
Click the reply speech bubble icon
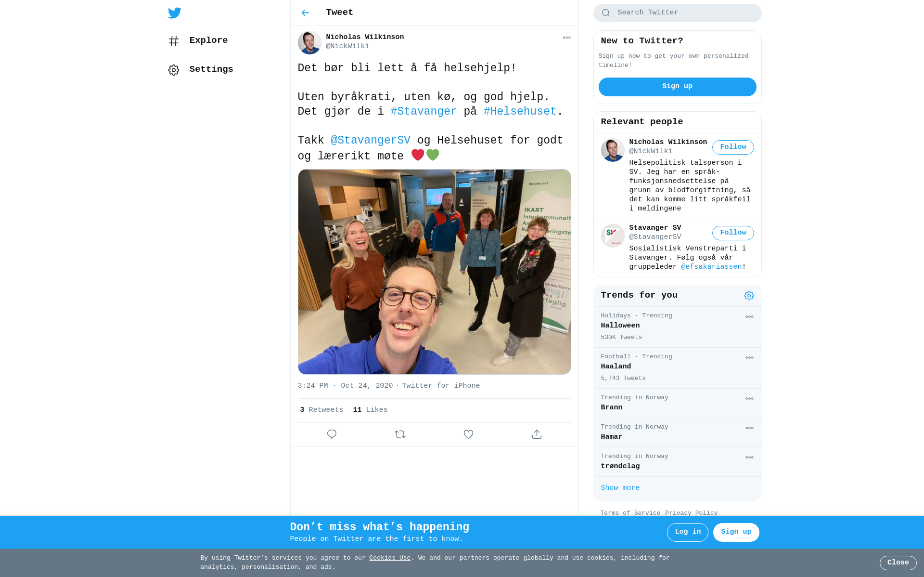click(332, 434)
